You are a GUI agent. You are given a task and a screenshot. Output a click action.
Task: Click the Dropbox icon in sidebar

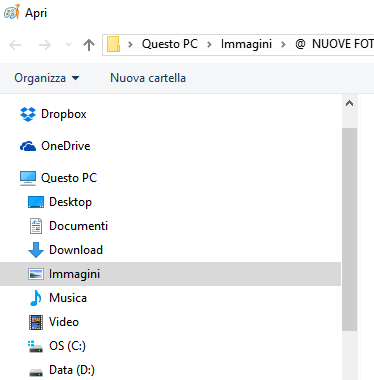click(x=28, y=114)
